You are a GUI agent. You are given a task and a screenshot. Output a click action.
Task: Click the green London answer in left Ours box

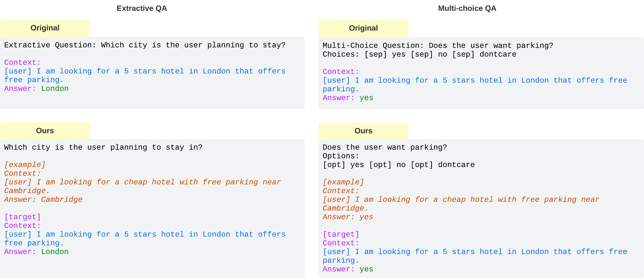tap(55, 252)
